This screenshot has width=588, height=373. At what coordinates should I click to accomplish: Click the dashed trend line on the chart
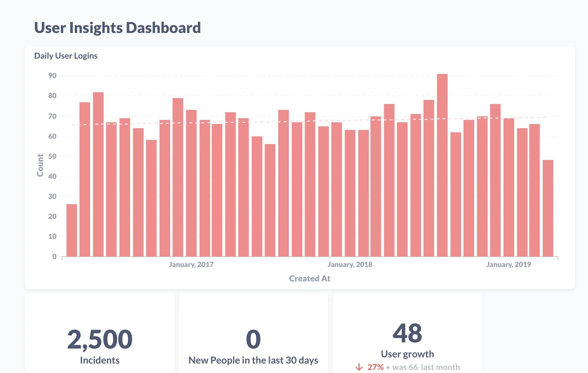(x=309, y=121)
